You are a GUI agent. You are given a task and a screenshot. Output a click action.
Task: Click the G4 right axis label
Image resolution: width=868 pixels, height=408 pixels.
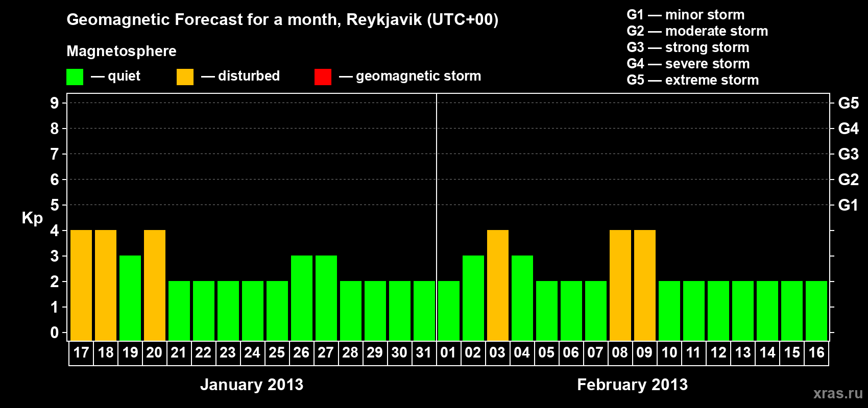[849, 129]
